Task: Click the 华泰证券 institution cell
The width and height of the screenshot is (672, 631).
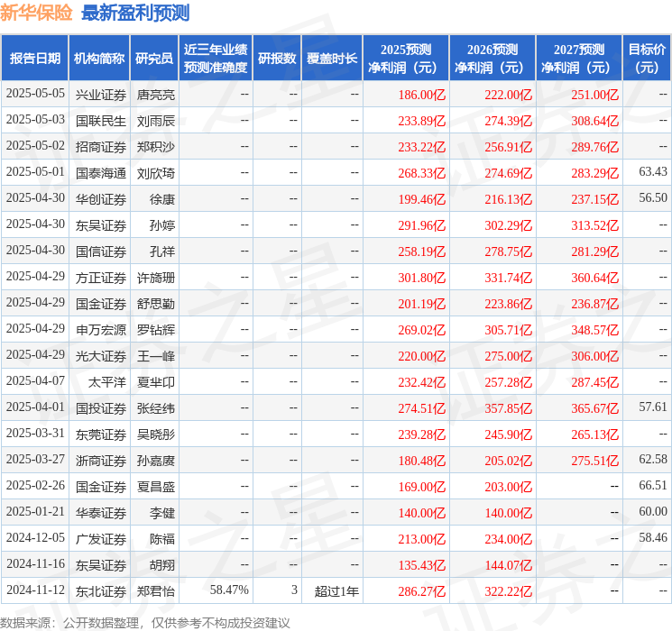Action: click(101, 513)
